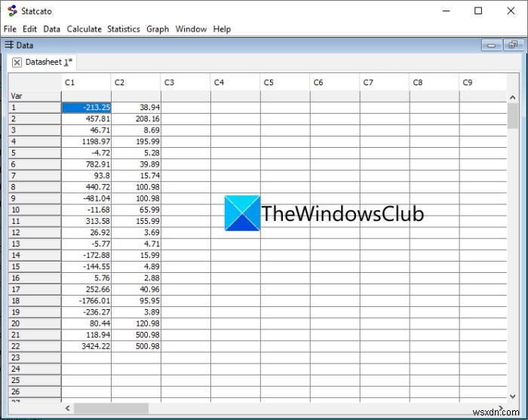
Task: Select cell with value 1198.97
Action: click(x=86, y=142)
